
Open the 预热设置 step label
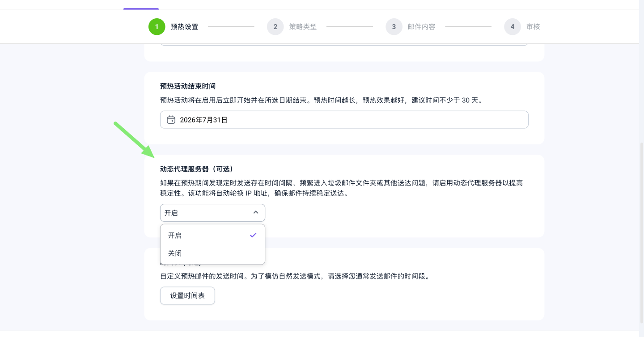click(184, 27)
